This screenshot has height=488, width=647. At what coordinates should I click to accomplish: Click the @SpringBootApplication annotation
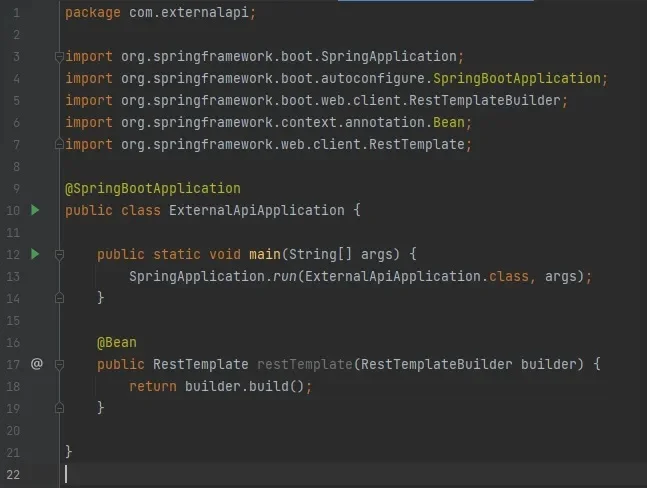[153, 189]
